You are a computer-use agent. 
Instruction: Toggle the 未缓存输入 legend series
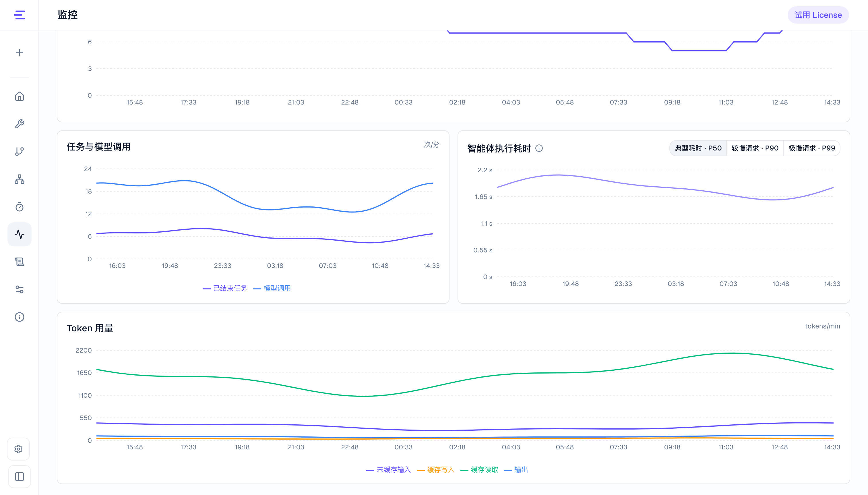coord(388,470)
